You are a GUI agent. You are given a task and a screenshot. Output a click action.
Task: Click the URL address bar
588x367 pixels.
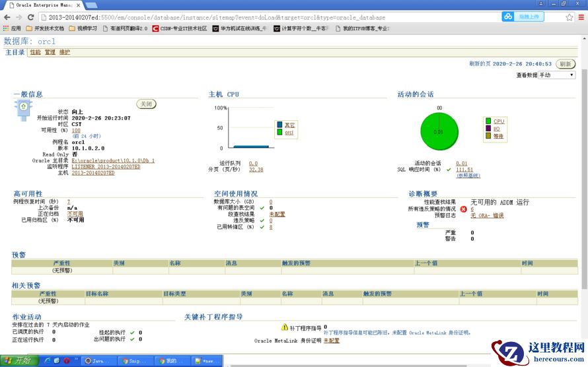pyautogui.click(x=270, y=17)
